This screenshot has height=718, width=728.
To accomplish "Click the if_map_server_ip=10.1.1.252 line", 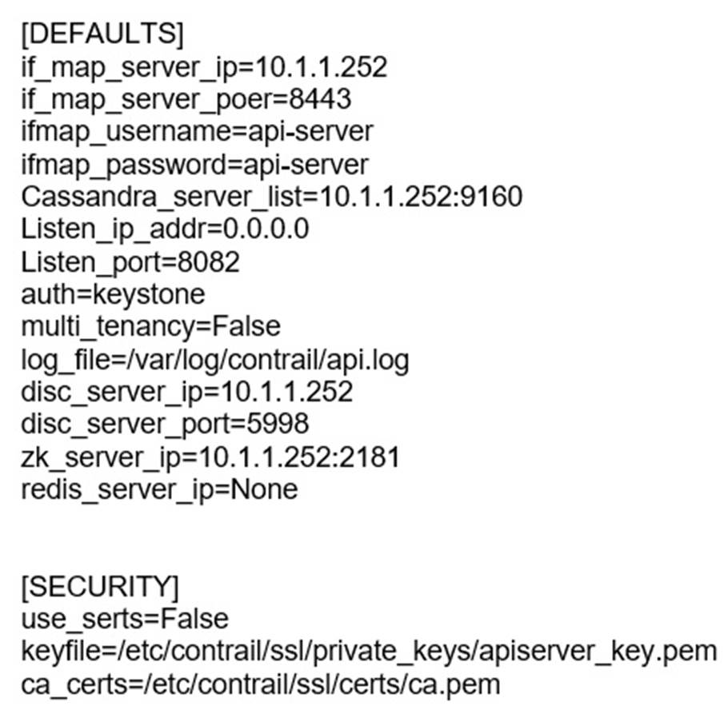I will (204, 66).
